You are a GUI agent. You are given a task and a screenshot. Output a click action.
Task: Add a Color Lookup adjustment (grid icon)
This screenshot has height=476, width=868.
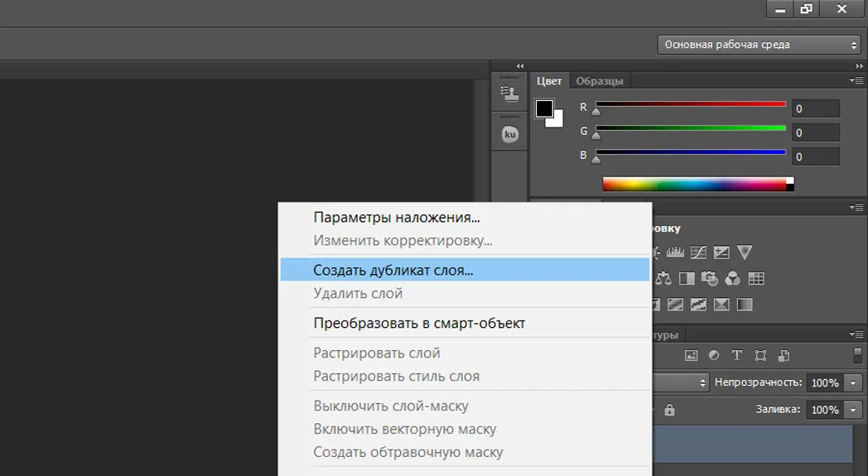point(756,278)
